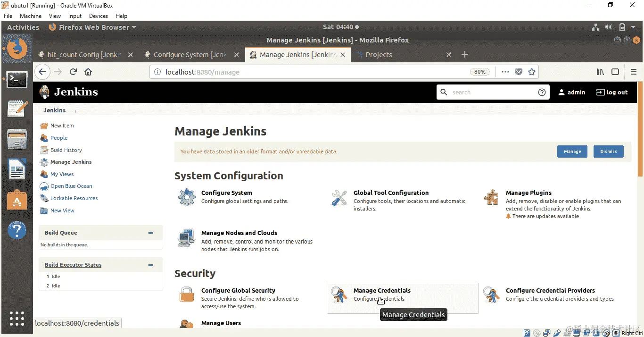Dismiss the old data format warning
This screenshot has width=644, height=337.
608,151
